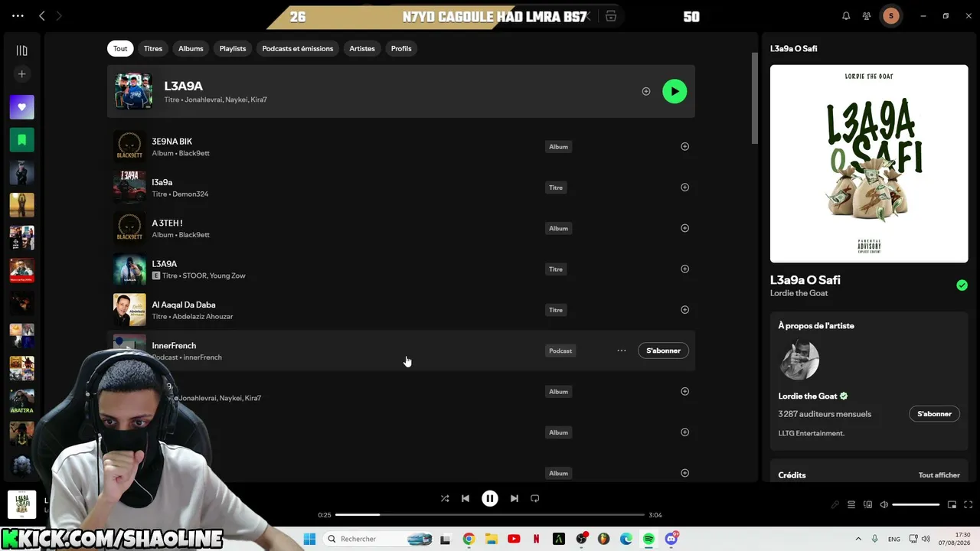The height and width of the screenshot is (551, 980).
Task: Open Spotify from the taskbar
Action: [648, 539]
